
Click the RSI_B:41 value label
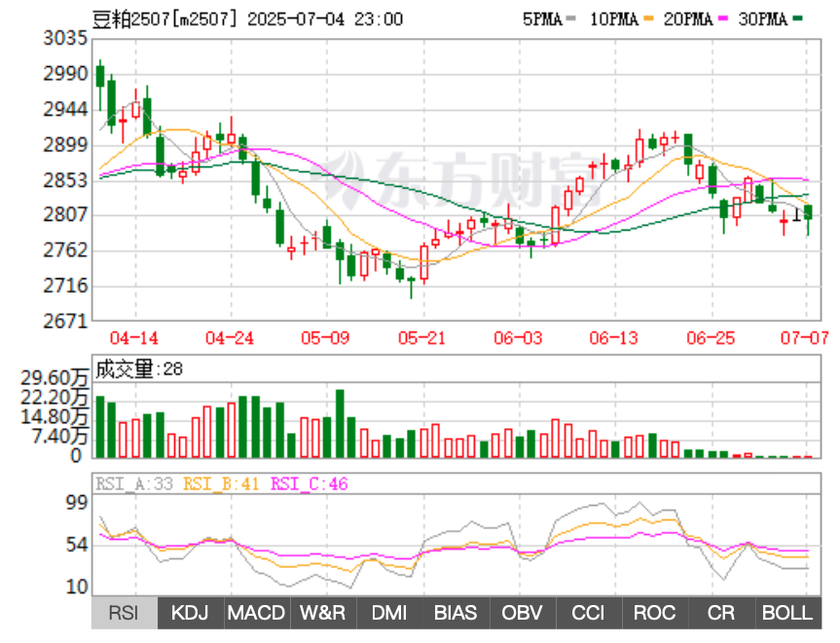click(221, 484)
